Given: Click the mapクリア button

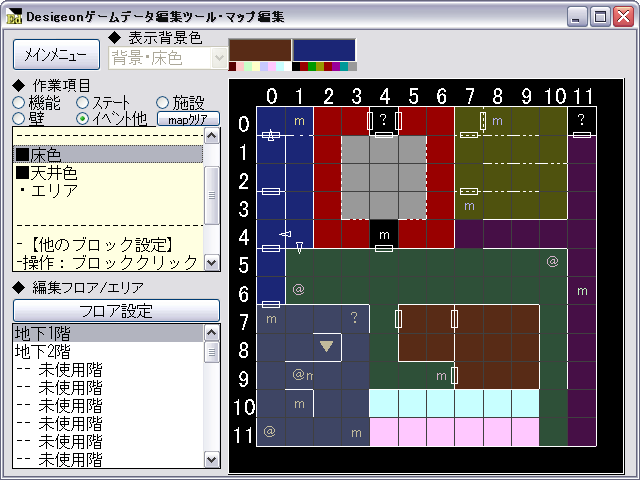Looking at the screenshot, I should point(188,119).
